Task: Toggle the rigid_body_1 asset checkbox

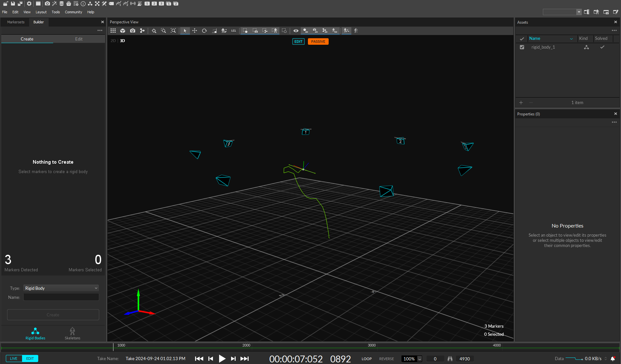Action: pos(522,47)
